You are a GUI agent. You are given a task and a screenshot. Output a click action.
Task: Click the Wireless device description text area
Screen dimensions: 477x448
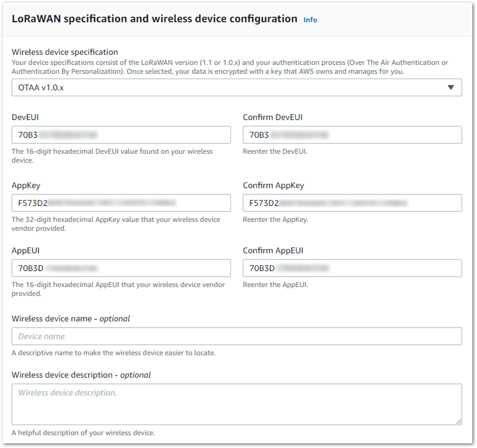tap(237, 404)
